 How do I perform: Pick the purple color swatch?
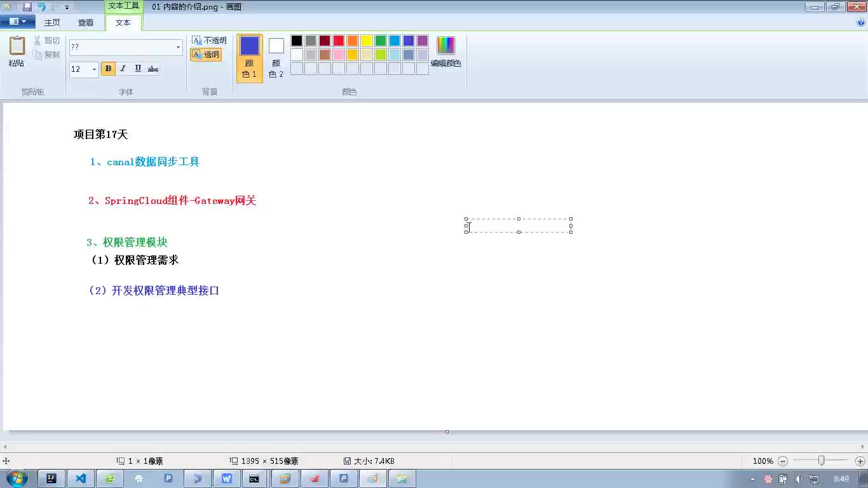[x=423, y=41]
